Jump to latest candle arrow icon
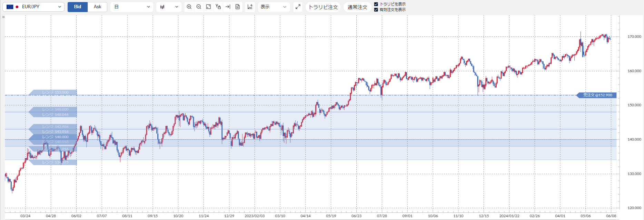The image size is (644, 220). click(228, 7)
